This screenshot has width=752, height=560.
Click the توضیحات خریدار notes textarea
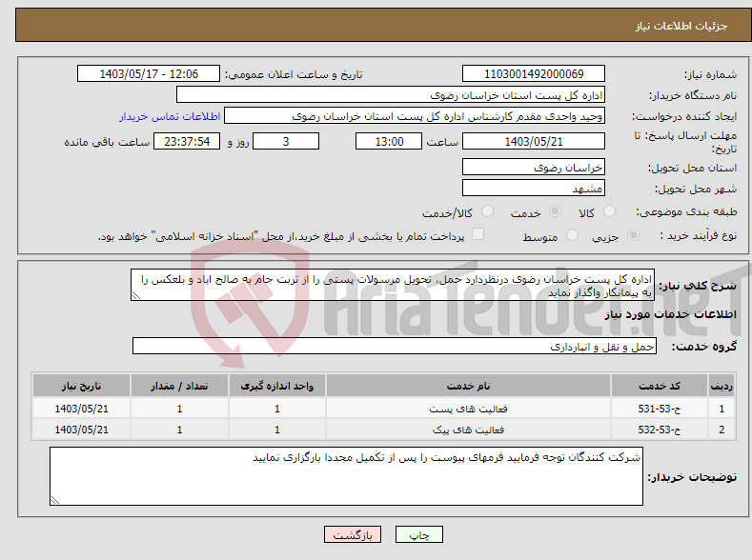click(x=346, y=476)
